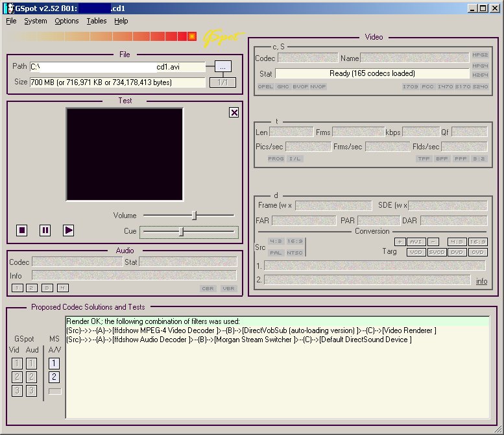
Task: Select audio stream button 4
Action: tap(63, 288)
